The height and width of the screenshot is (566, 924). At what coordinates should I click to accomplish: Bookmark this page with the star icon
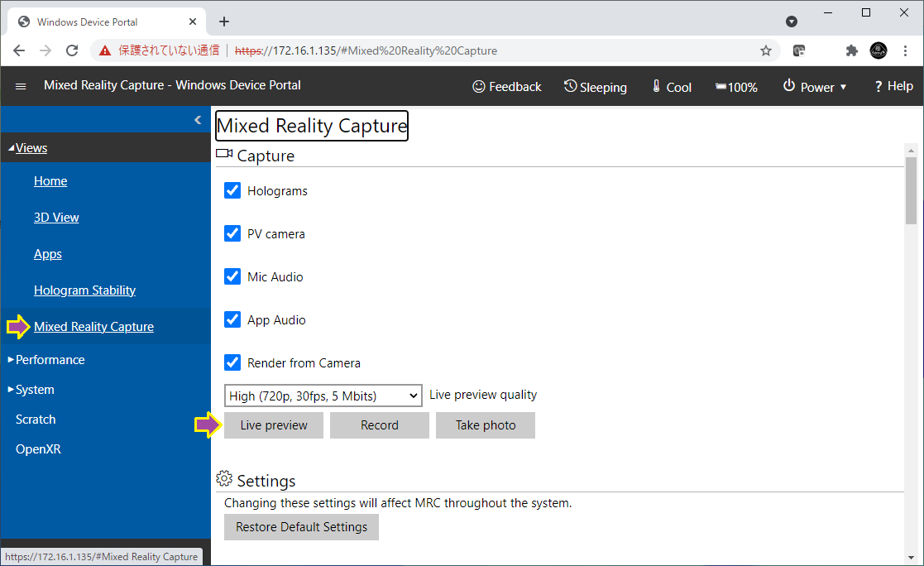[766, 50]
